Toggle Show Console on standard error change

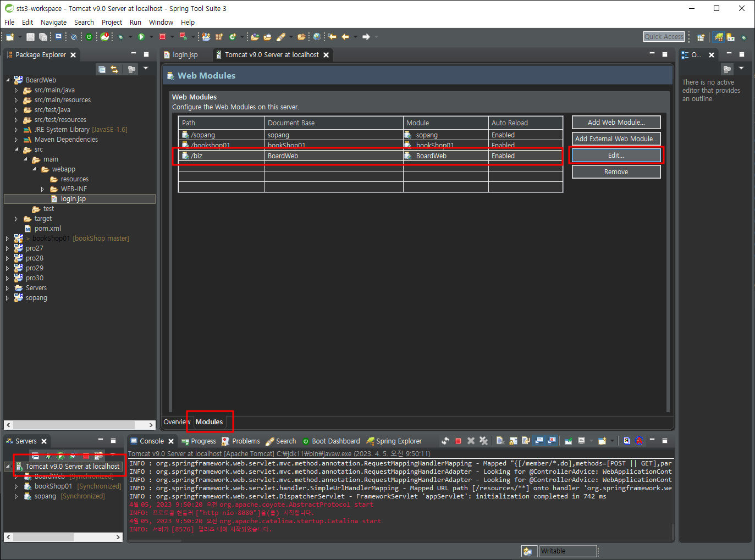[552, 441]
